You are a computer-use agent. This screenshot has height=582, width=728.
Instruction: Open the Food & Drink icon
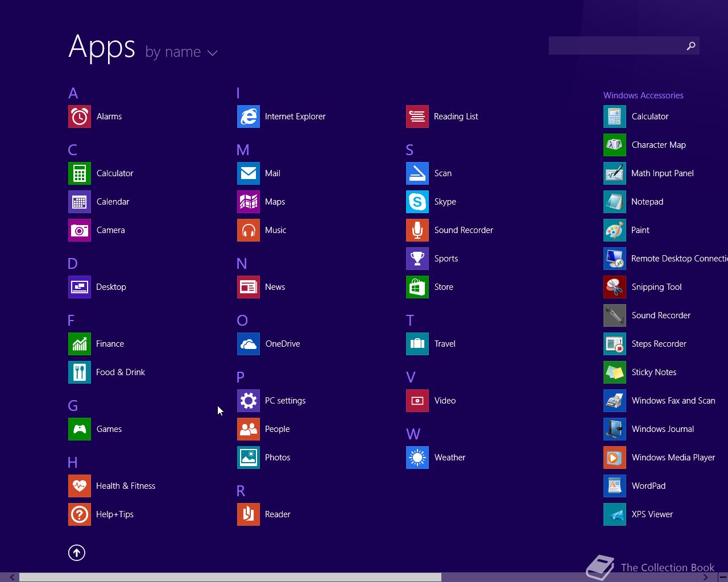(80, 372)
